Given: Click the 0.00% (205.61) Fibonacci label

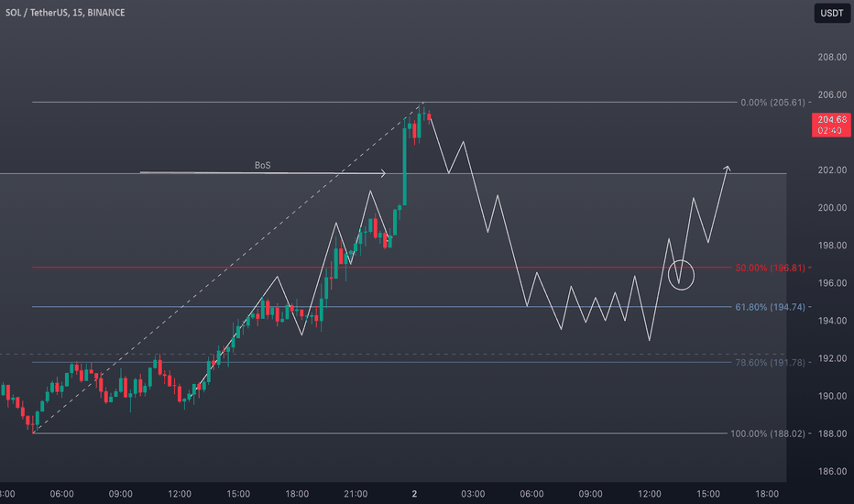Looking at the screenshot, I should coord(772,103).
